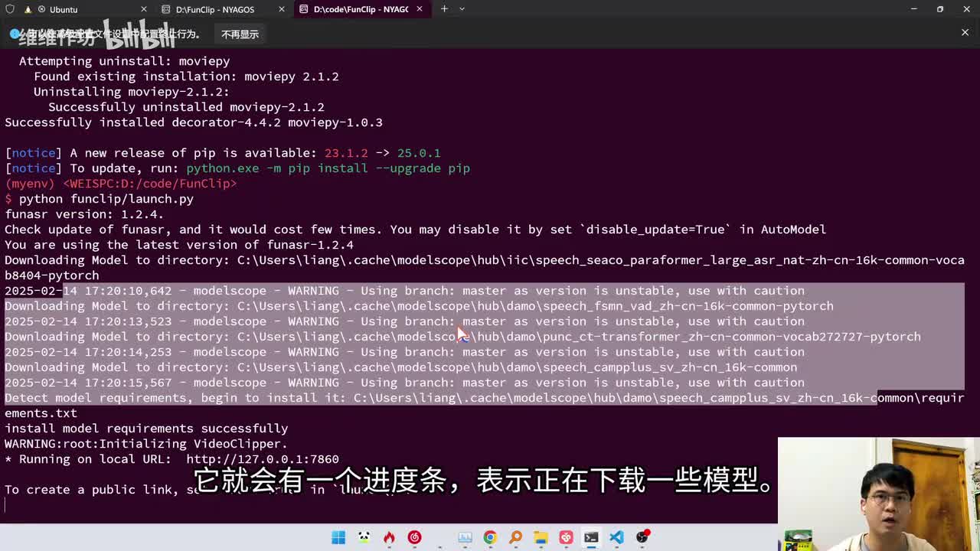Dismiss the notification info bar
Screen dimensions: 980x551
[x=965, y=32]
